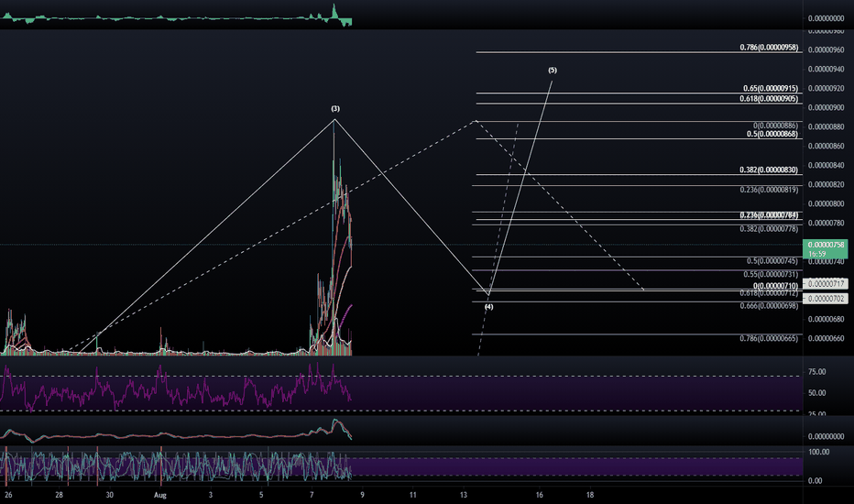The image size is (854, 504).
Task: Click 0.00000940 on the price scale
Action: click(x=826, y=70)
